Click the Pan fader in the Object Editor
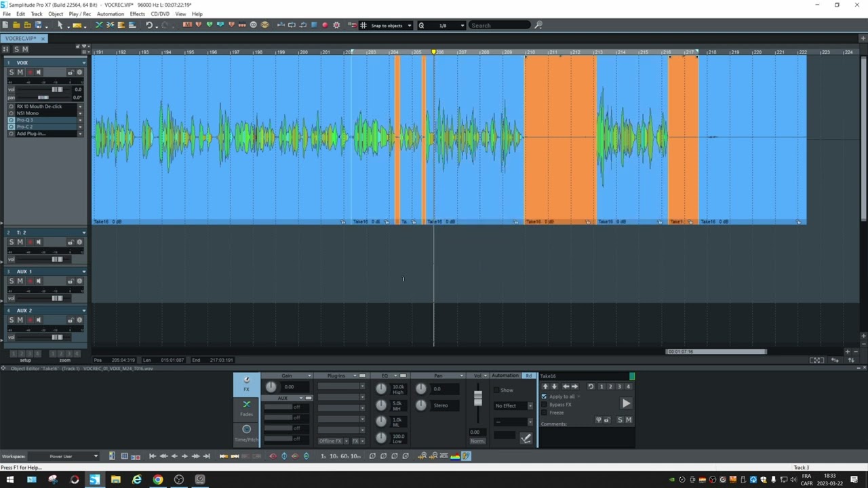Image resolution: width=868 pixels, height=488 pixels. pos(421,388)
